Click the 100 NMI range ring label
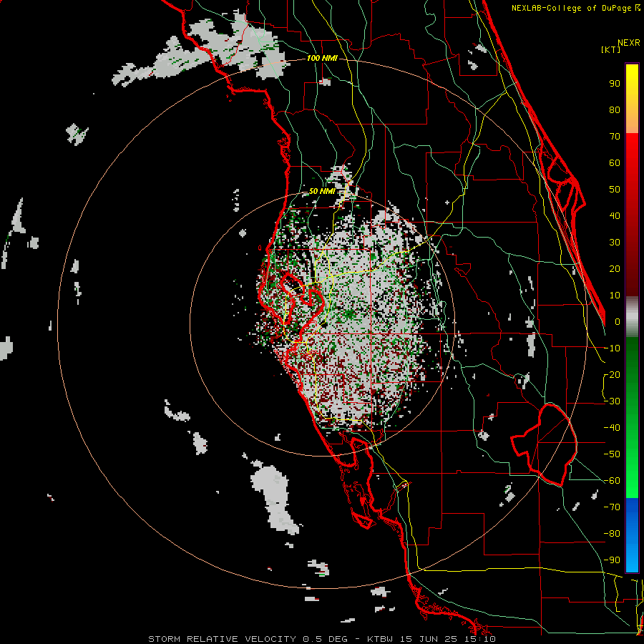 (322, 58)
